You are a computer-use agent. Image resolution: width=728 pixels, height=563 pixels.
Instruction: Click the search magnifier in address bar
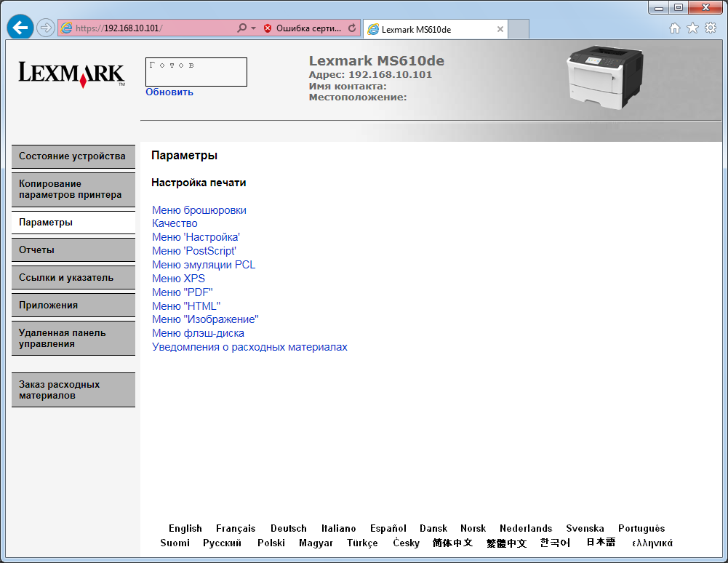coord(242,28)
